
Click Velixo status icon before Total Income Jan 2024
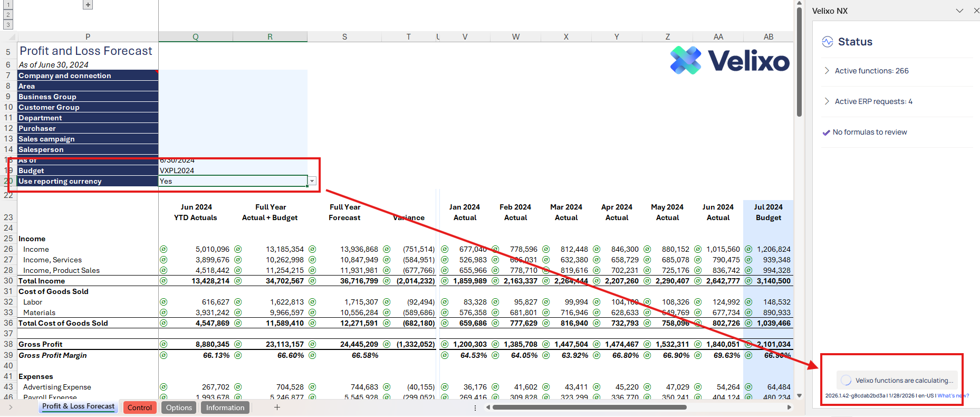tap(445, 281)
